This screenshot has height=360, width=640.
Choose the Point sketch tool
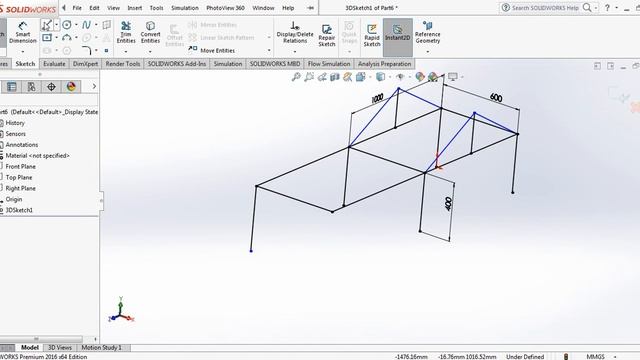pos(107,51)
